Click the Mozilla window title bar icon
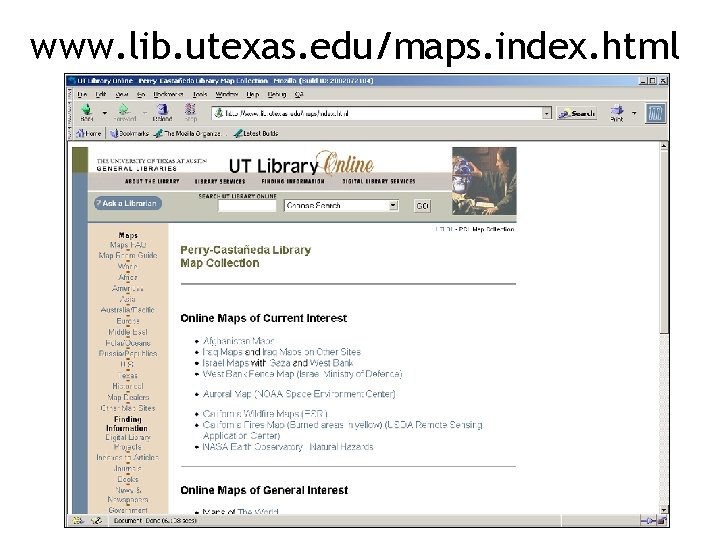 72,81
